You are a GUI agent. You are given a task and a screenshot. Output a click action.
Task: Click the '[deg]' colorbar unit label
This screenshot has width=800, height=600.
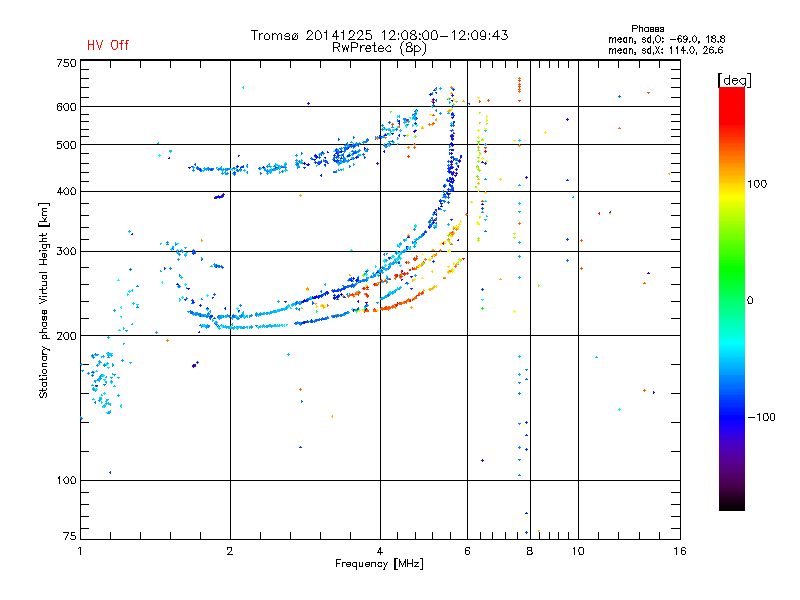coord(734,80)
